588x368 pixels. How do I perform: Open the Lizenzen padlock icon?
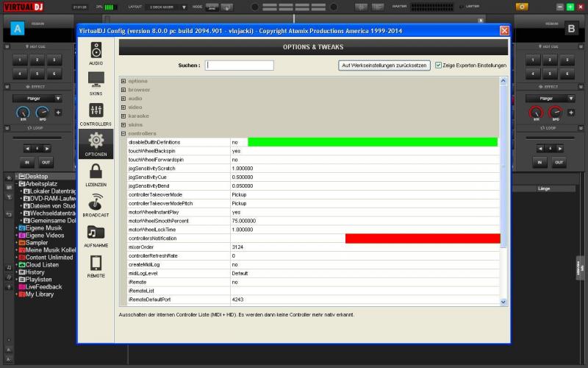(96, 171)
